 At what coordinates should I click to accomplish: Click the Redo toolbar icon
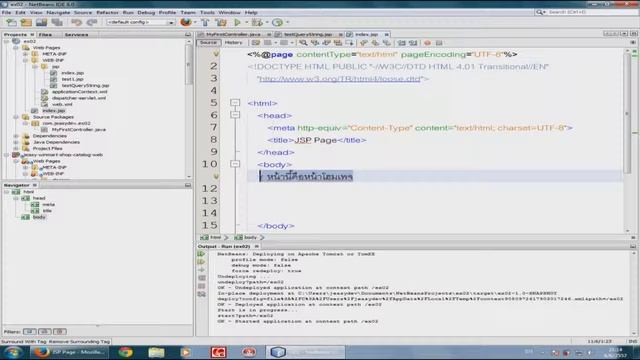coord(92,22)
